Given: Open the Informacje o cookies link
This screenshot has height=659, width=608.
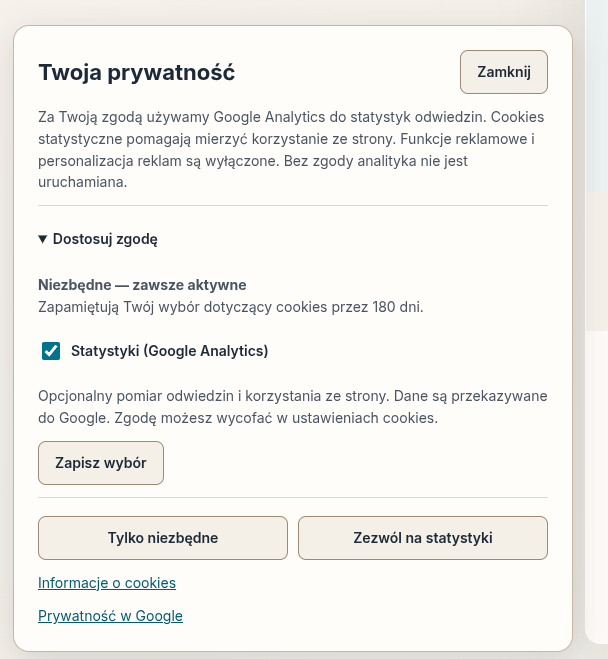Looking at the screenshot, I should [107, 583].
